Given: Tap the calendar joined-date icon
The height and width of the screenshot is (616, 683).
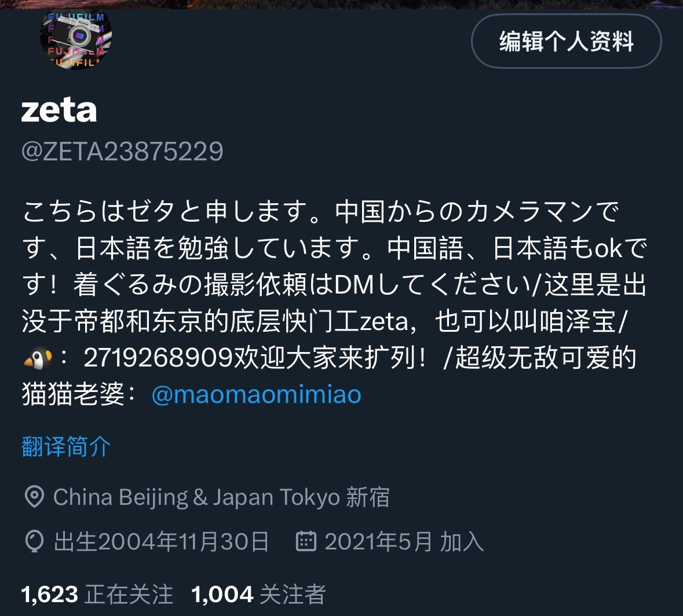Looking at the screenshot, I should (x=306, y=541).
